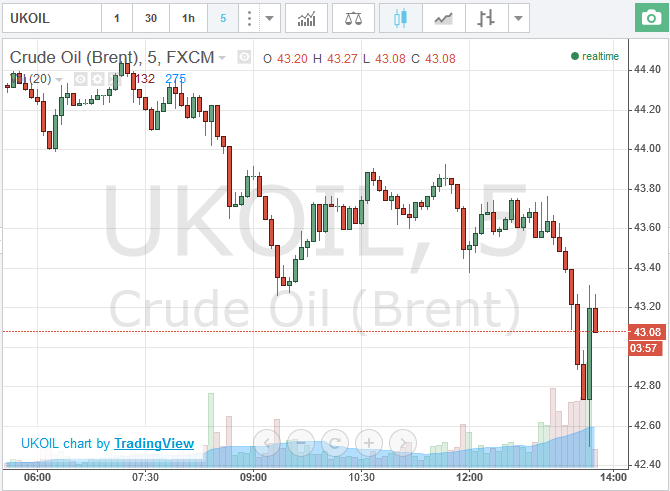Viewport: 670px width, 491px height.
Task: Select the 30 minute interval tab
Action: tap(151, 18)
